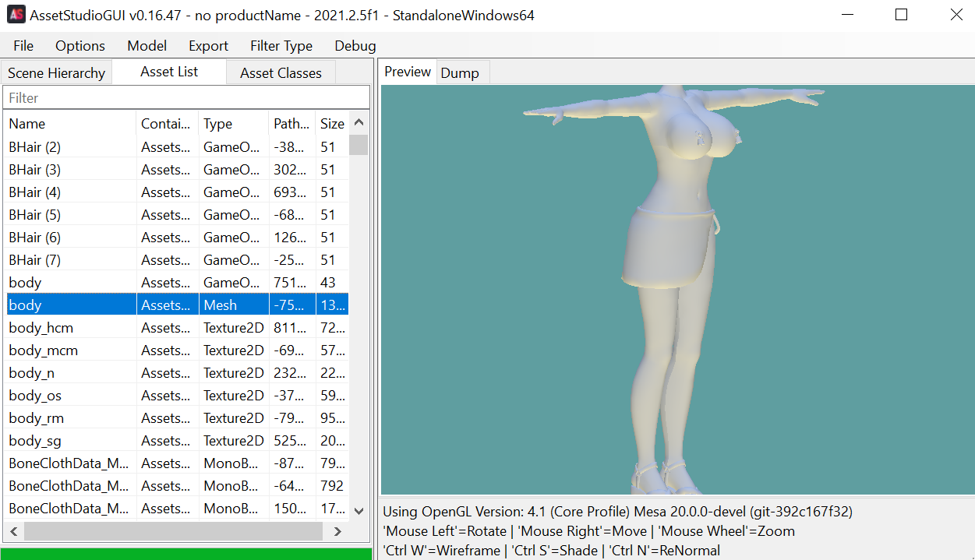Select the highlighted body Mesh row
975x560 pixels.
point(177,305)
